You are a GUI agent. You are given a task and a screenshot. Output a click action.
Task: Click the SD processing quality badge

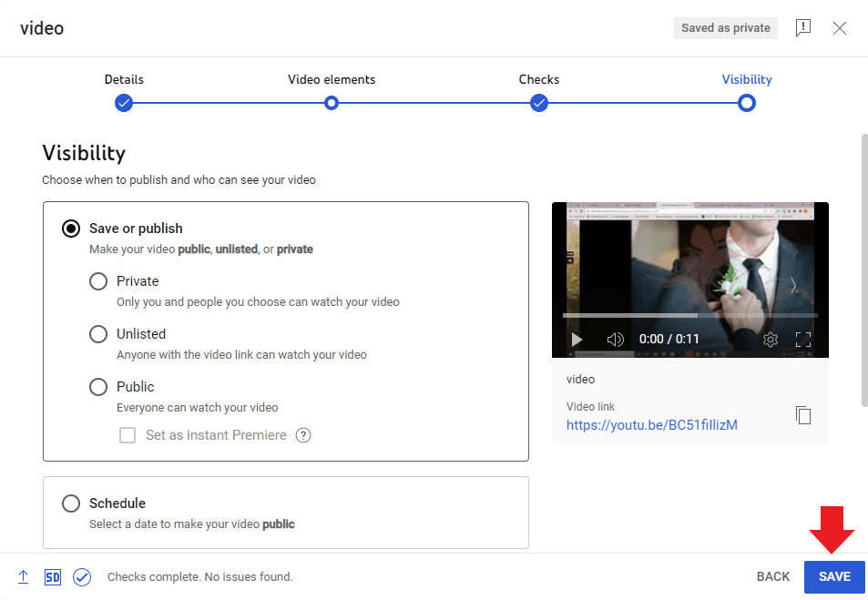[52, 576]
